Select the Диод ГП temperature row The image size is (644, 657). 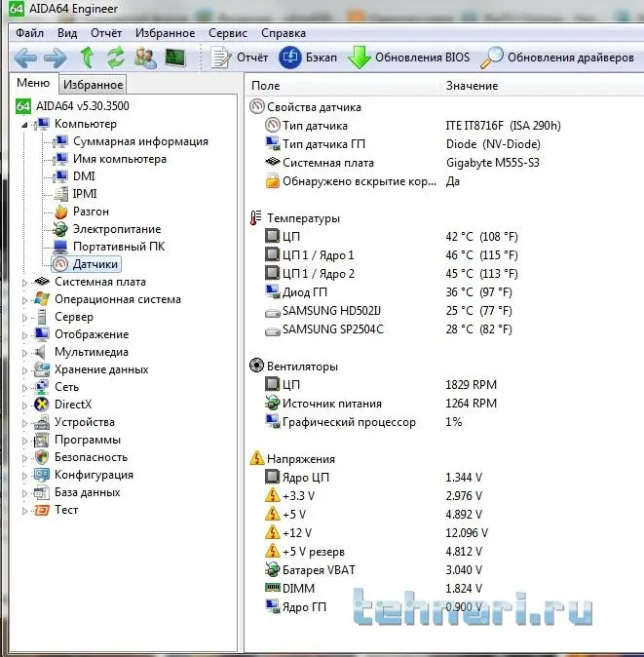click(388, 292)
